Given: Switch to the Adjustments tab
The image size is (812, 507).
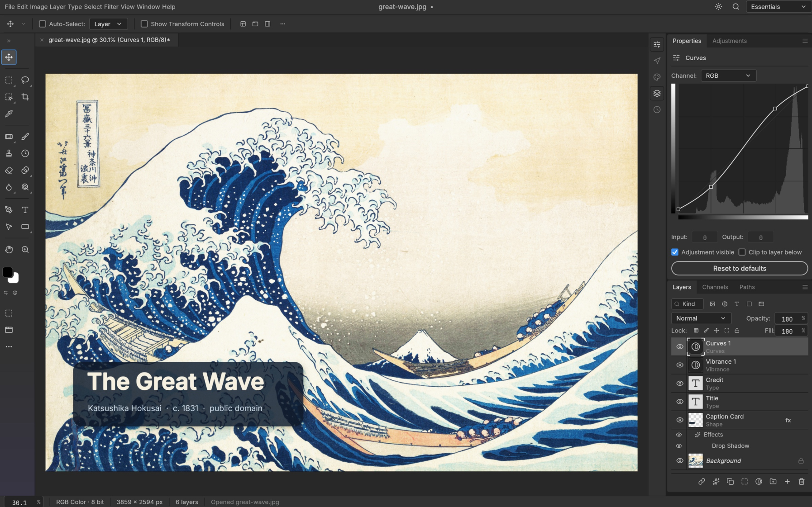Looking at the screenshot, I should pyautogui.click(x=730, y=41).
